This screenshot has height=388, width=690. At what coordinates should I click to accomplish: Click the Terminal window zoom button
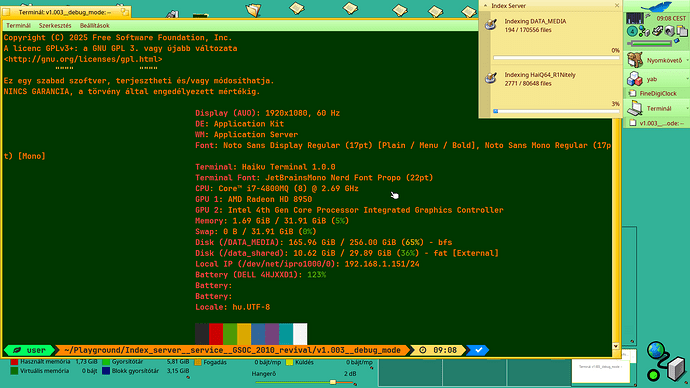(125, 12)
